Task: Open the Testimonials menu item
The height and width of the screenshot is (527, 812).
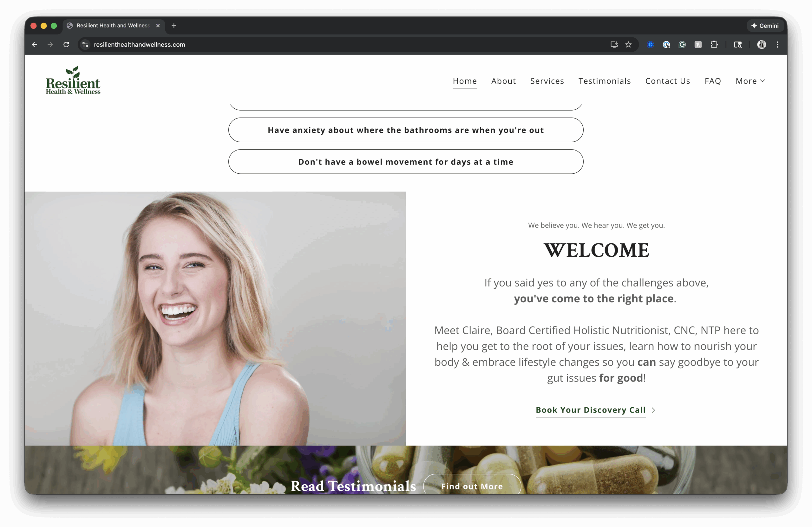Action: click(x=605, y=81)
